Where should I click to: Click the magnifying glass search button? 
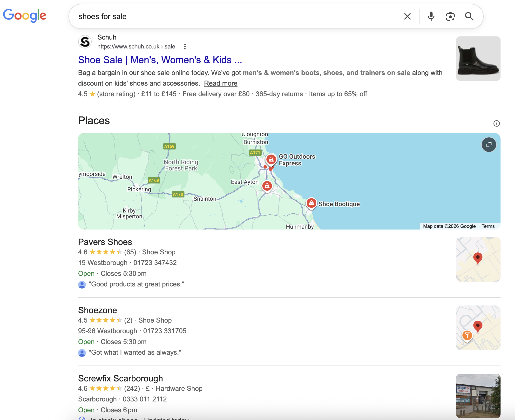(469, 16)
